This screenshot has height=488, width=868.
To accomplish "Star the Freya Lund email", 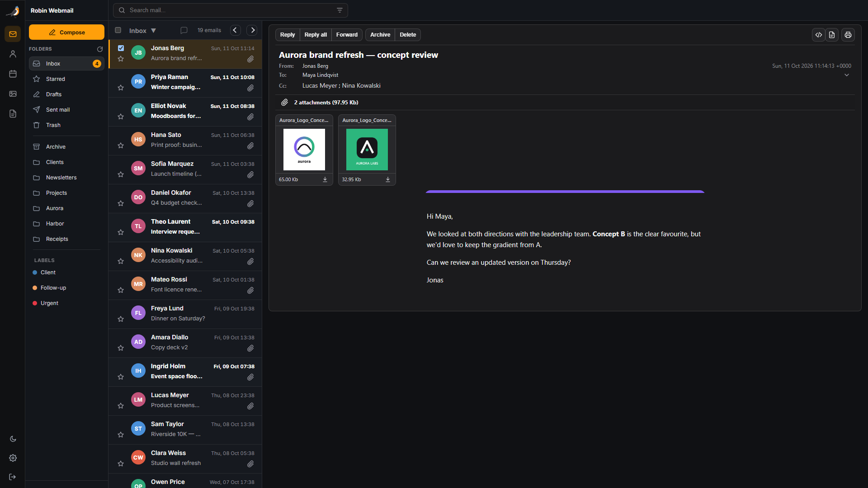I will pyautogui.click(x=121, y=319).
